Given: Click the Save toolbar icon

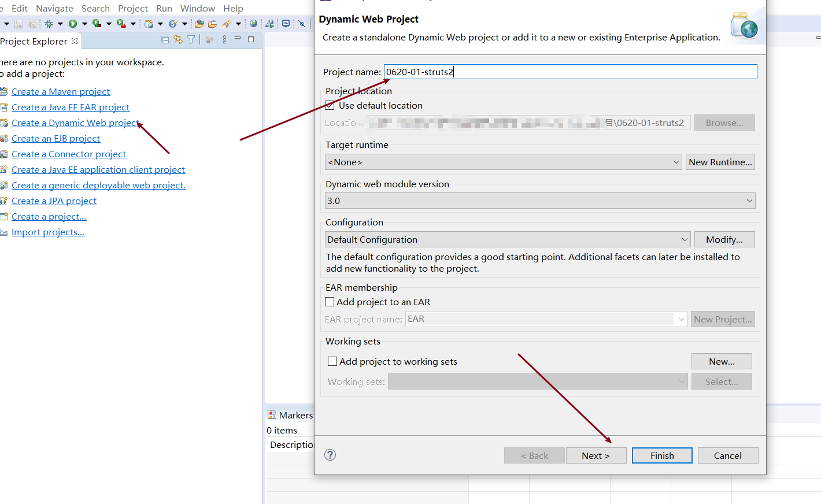Looking at the screenshot, I should pos(19,24).
